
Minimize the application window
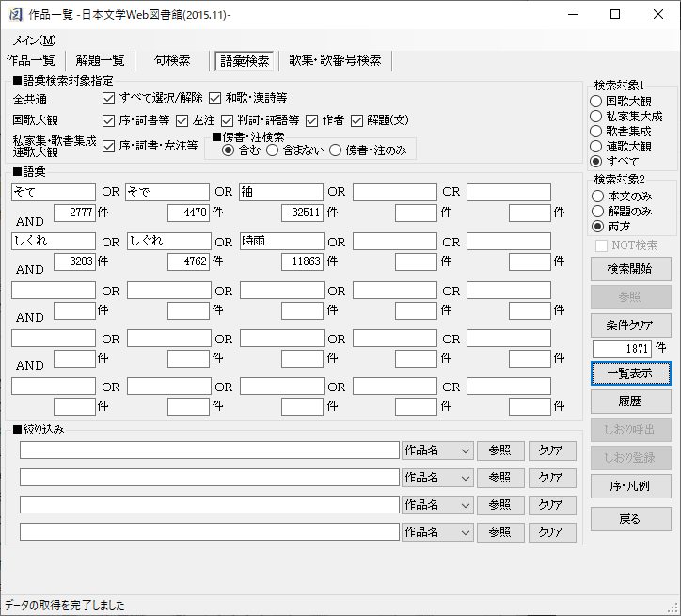573,15
